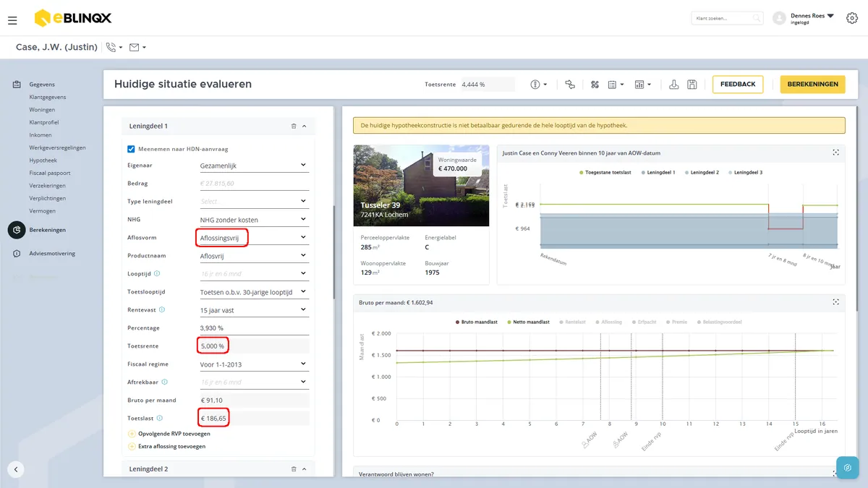Open the Type leningdeel dropdown
The width and height of the screenshot is (868, 488).
254,202
